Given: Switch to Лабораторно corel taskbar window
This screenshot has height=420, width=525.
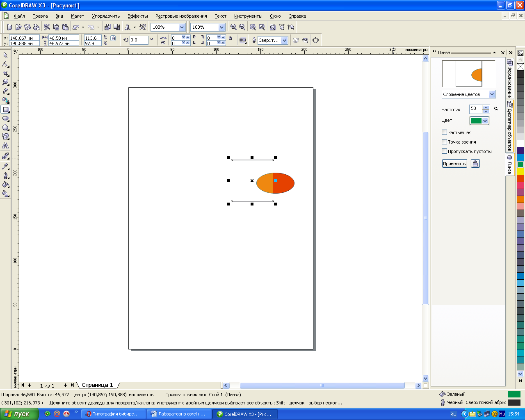Looking at the screenshot, I should coord(179,414).
